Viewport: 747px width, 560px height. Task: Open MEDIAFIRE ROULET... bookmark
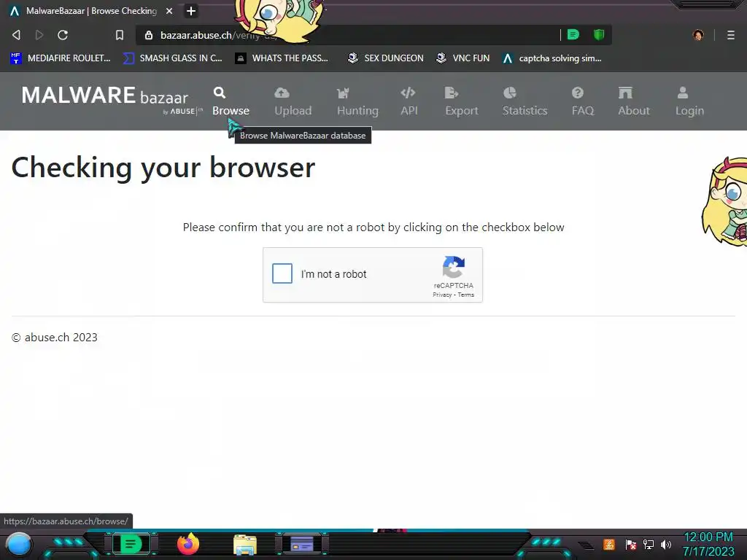(x=60, y=58)
